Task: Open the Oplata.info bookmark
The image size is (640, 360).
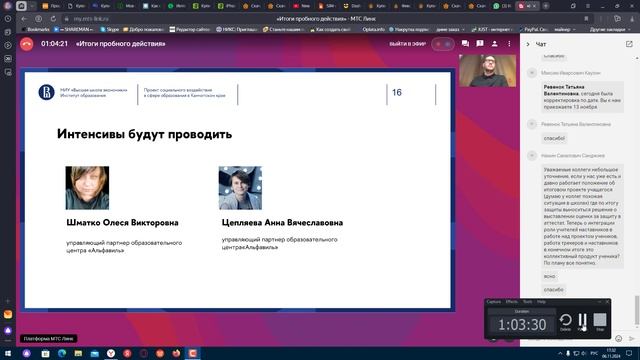Action: tap(373, 29)
